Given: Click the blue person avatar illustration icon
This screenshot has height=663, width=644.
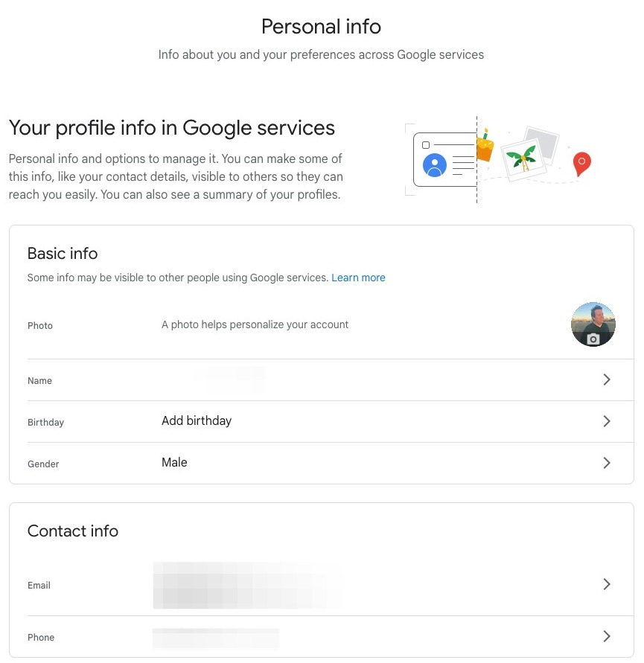Looking at the screenshot, I should (x=434, y=164).
